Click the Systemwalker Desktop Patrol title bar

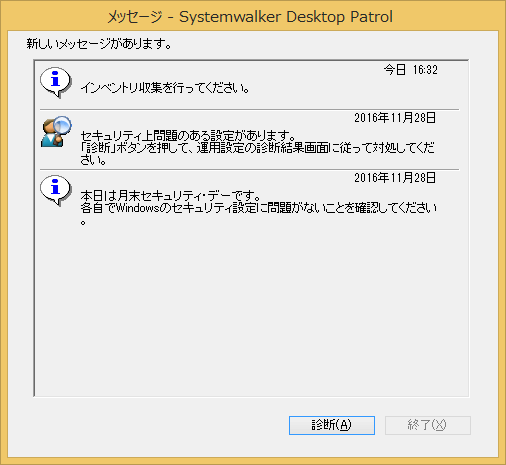(253, 16)
